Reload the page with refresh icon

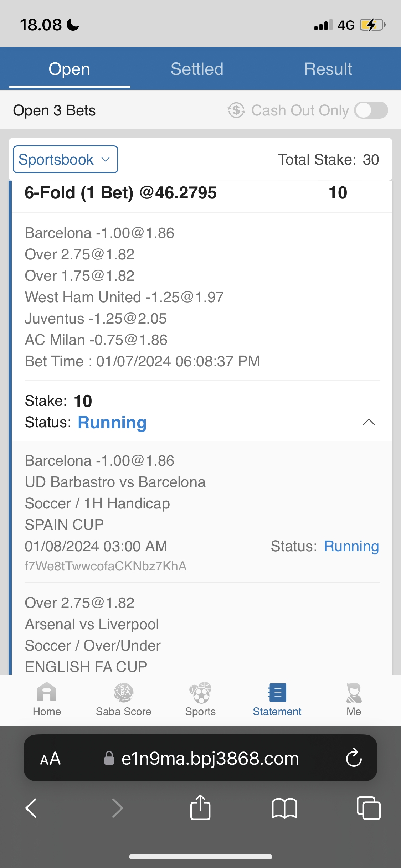tap(354, 758)
